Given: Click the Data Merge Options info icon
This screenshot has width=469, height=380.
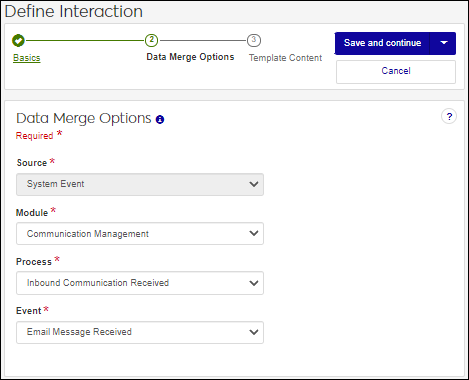Looking at the screenshot, I should [x=160, y=119].
